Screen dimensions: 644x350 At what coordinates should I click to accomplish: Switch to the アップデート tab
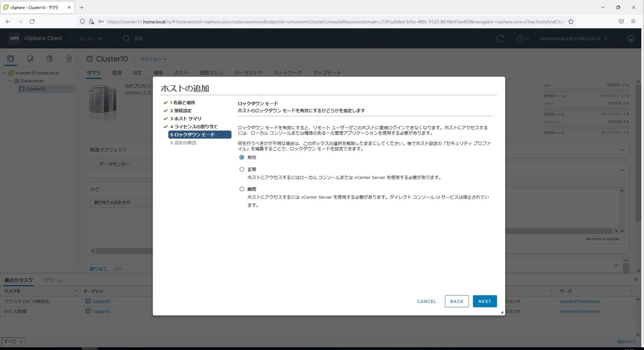click(x=327, y=73)
